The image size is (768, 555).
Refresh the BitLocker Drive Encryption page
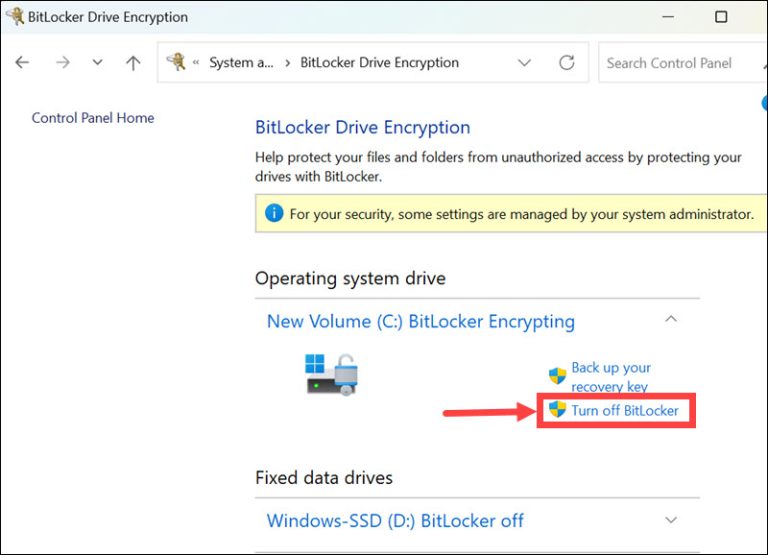[567, 62]
